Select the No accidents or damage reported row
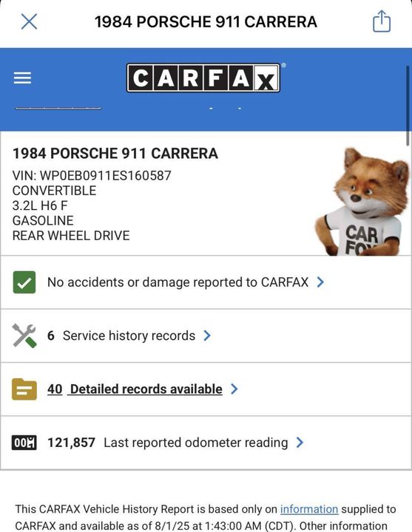 206,282
